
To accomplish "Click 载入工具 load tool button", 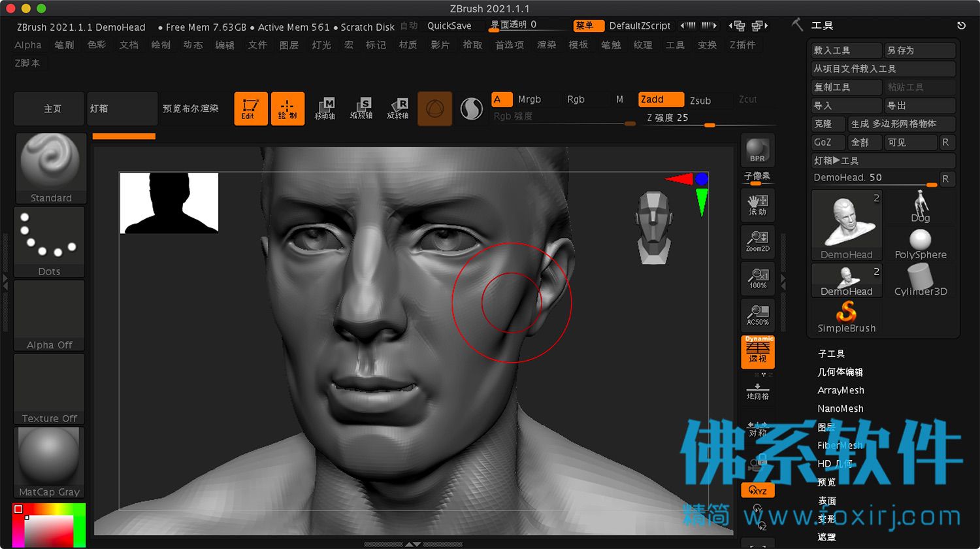I will point(847,50).
